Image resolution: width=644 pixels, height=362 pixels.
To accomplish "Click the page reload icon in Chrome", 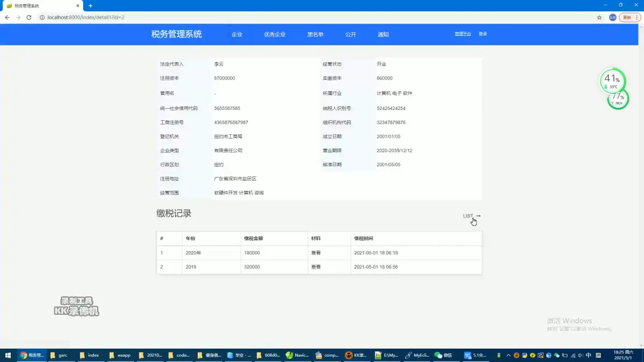I will coord(29,17).
